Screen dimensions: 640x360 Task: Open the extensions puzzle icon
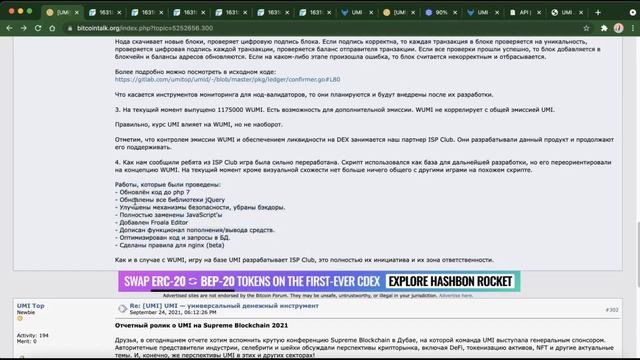(x=604, y=28)
